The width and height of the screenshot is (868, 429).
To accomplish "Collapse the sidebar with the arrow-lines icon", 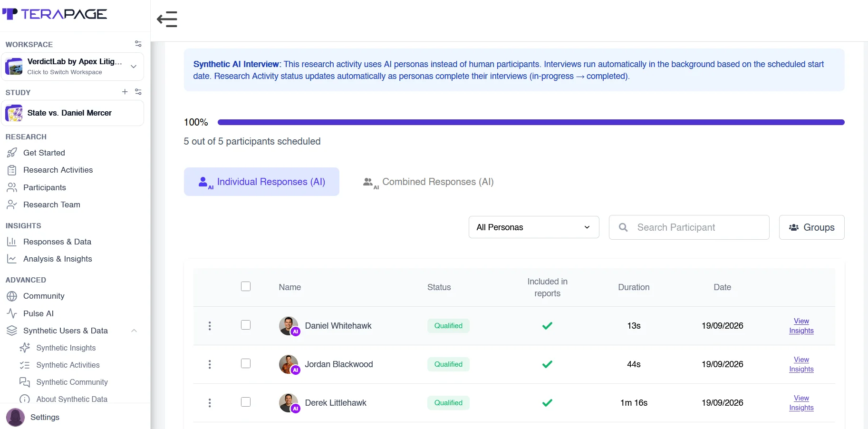I will pos(167,19).
